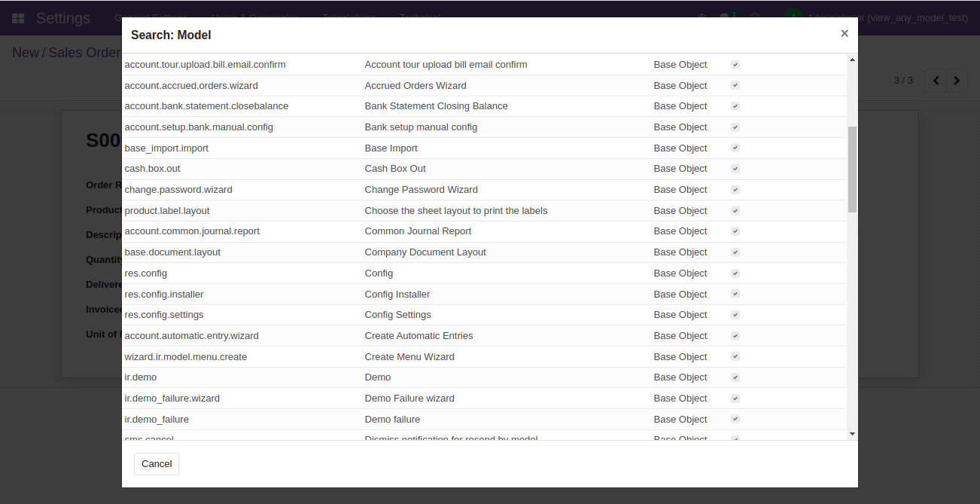Image resolution: width=980 pixels, height=504 pixels.
Task: Select the Company Document Layout row
Action: point(425,252)
